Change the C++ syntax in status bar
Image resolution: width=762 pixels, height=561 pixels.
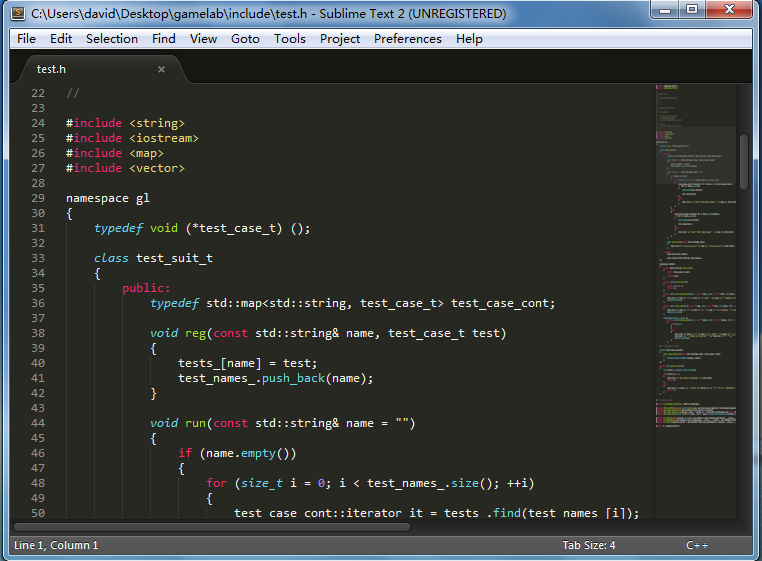[x=698, y=545]
